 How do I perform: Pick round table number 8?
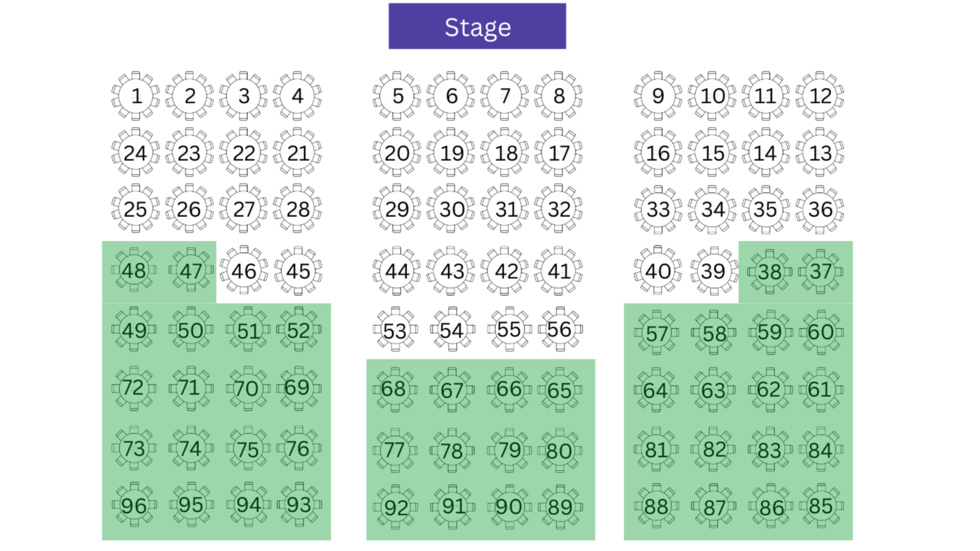tap(559, 96)
